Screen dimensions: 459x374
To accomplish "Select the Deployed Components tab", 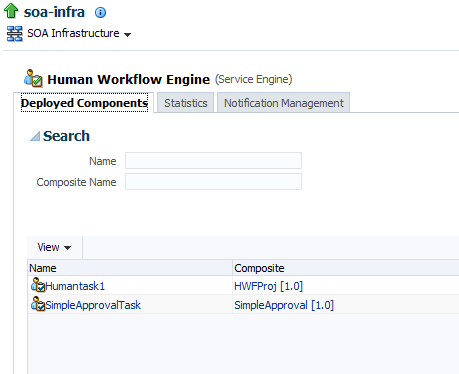I will 84,103.
